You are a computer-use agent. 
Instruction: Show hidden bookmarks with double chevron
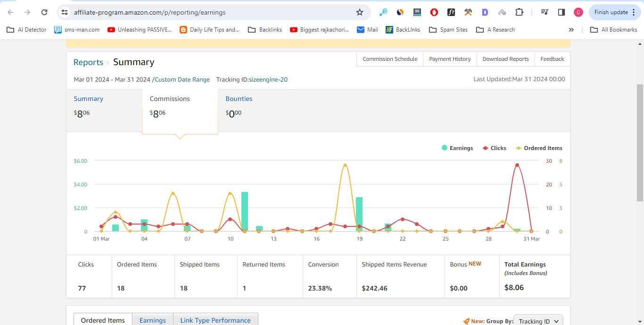[x=571, y=30]
